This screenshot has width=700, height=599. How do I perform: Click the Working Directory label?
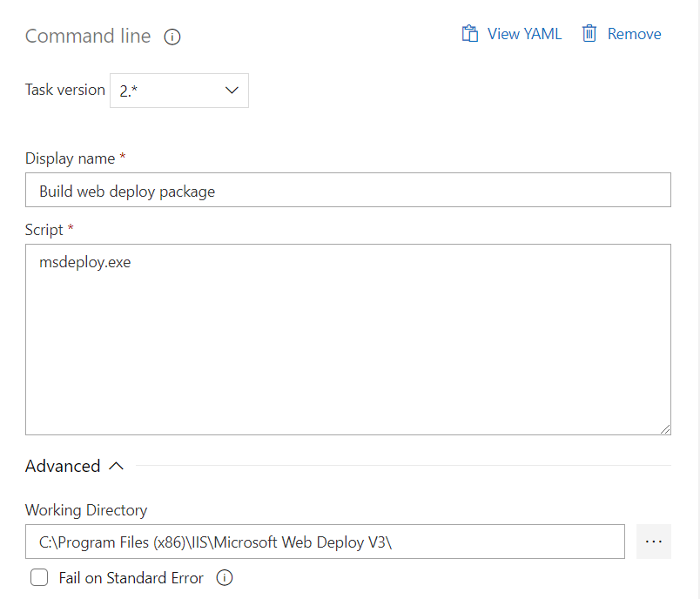86,510
